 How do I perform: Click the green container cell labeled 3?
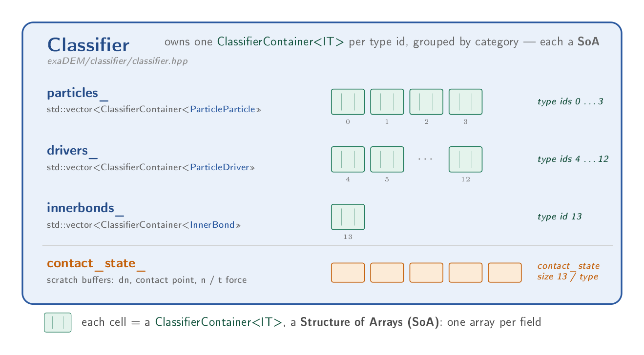466,102
